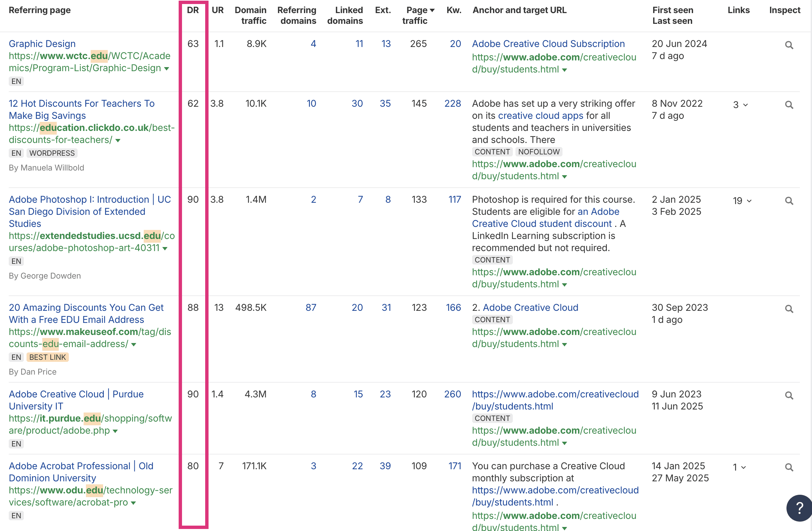Screen dimensions: 812x531
Task: Sort by UR column header
Action: click(x=218, y=10)
